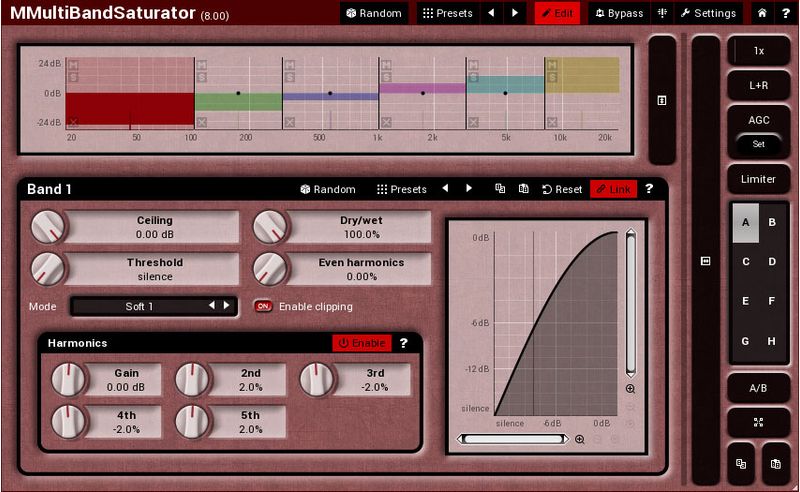Disable the purple band 4 X button

coord(386,122)
